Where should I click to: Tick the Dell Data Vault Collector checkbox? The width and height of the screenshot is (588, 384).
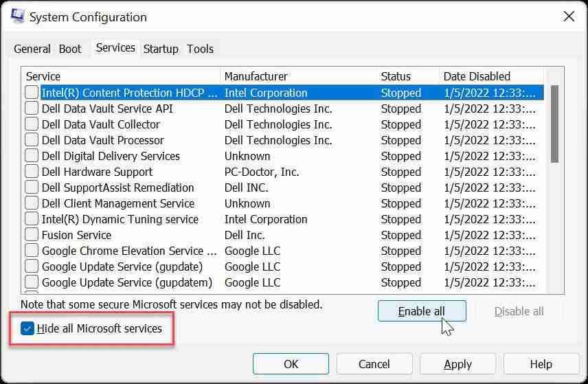coord(32,124)
